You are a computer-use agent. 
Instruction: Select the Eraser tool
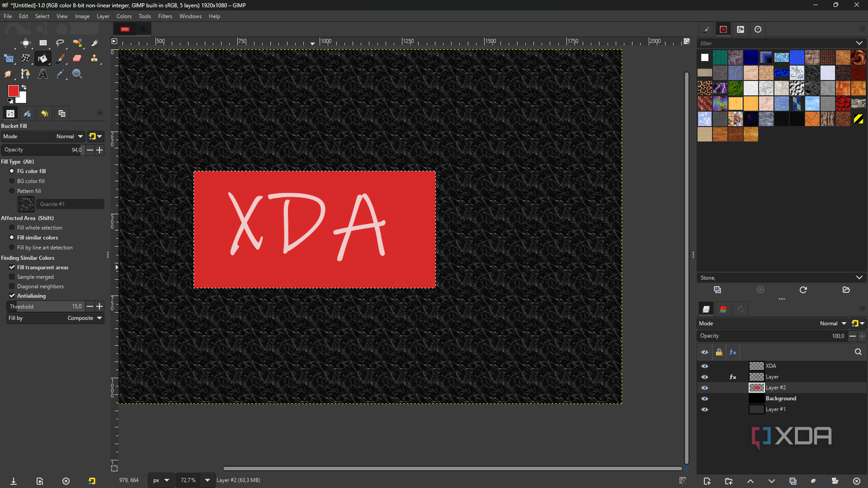click(78, 58)
